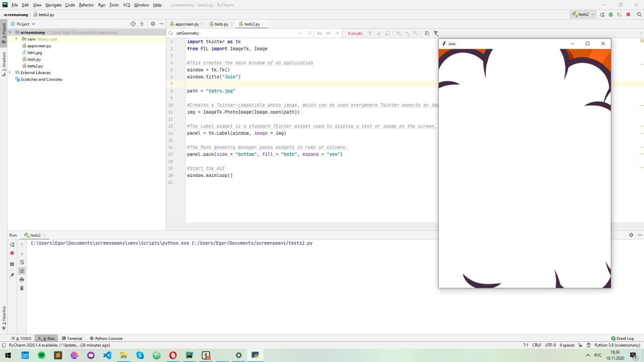Viewport: 644px width, 362px height.
Task: Open the Terminal tool window
Action: (71, 338)
